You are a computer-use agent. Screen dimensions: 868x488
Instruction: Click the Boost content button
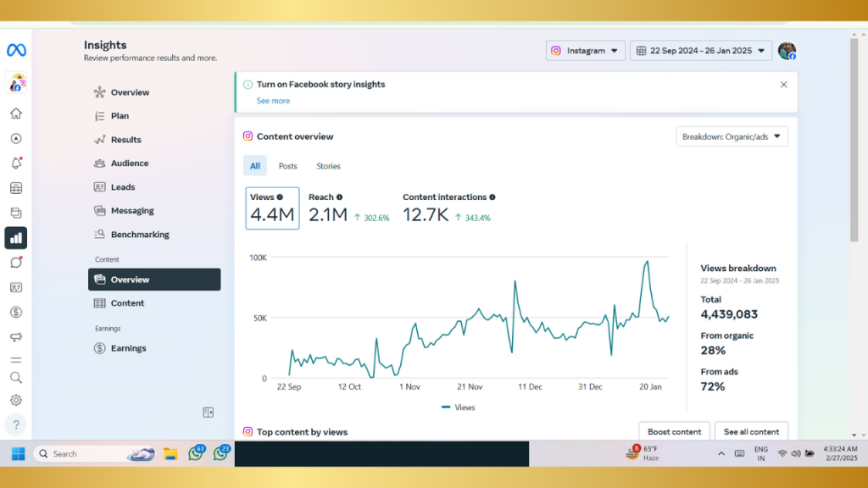(674, 431)
